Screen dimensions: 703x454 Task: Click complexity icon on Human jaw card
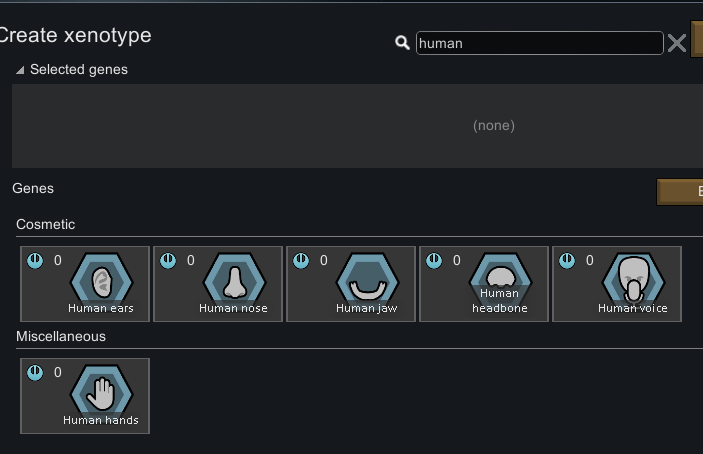pyautogui.click(x=301, y=260)
